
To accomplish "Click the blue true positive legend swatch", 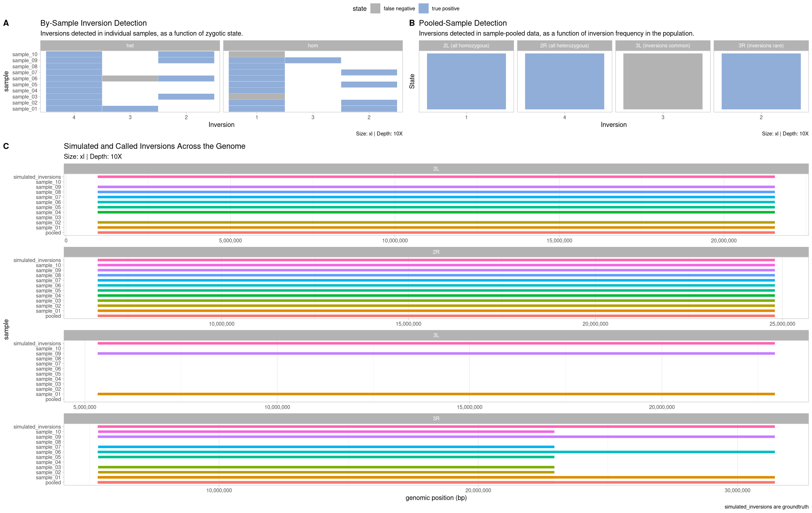I will pos(423,9).
